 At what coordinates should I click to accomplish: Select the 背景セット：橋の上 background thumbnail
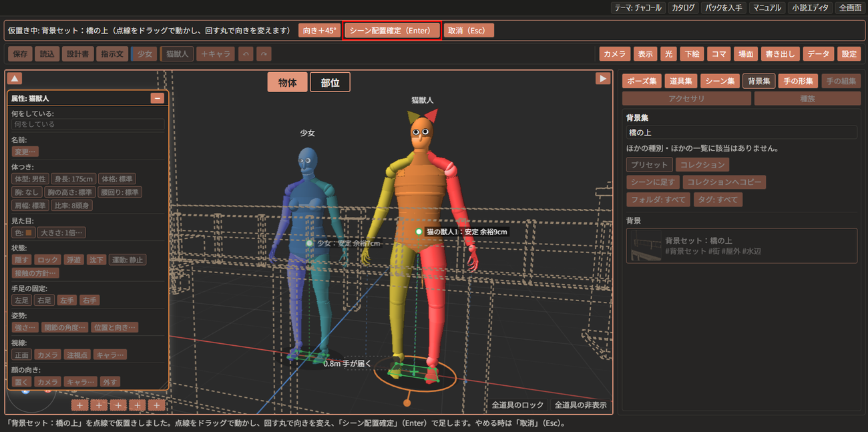[x=741, y=246]
